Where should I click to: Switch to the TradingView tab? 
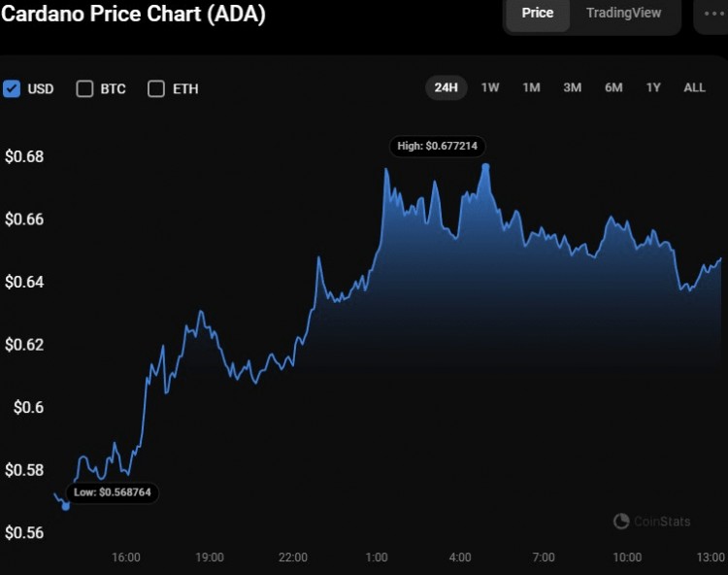coord(623,13)
